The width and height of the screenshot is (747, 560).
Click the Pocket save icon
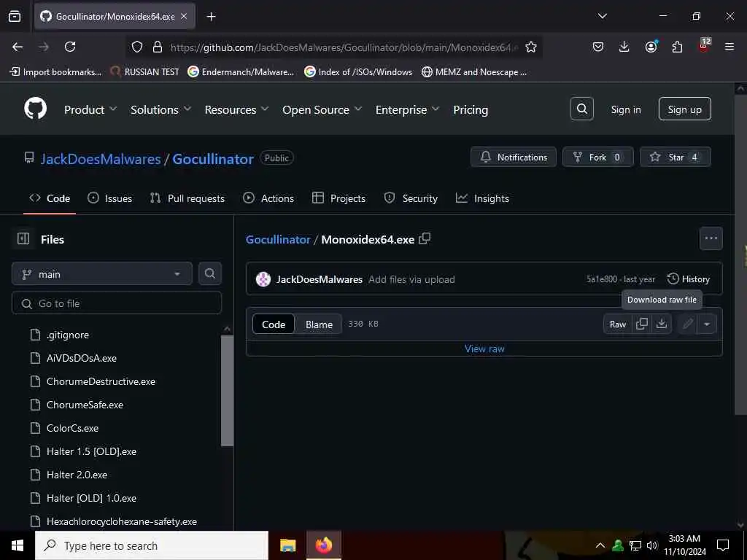pos(598,47)
